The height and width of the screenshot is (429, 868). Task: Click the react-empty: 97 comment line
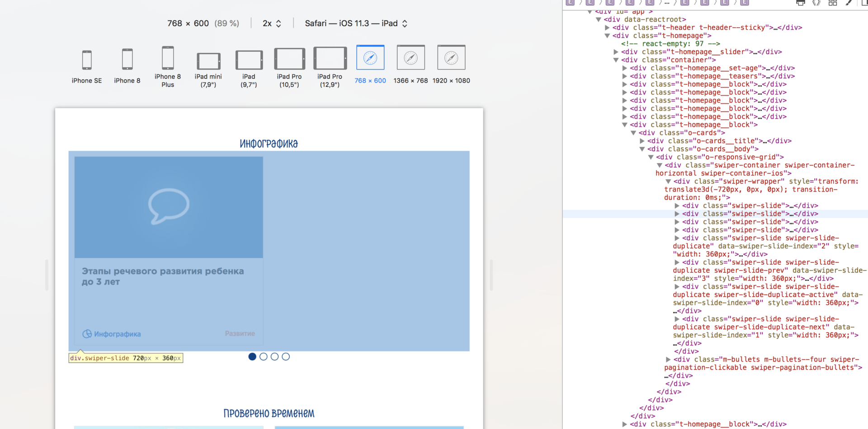[x=670, y=44]
